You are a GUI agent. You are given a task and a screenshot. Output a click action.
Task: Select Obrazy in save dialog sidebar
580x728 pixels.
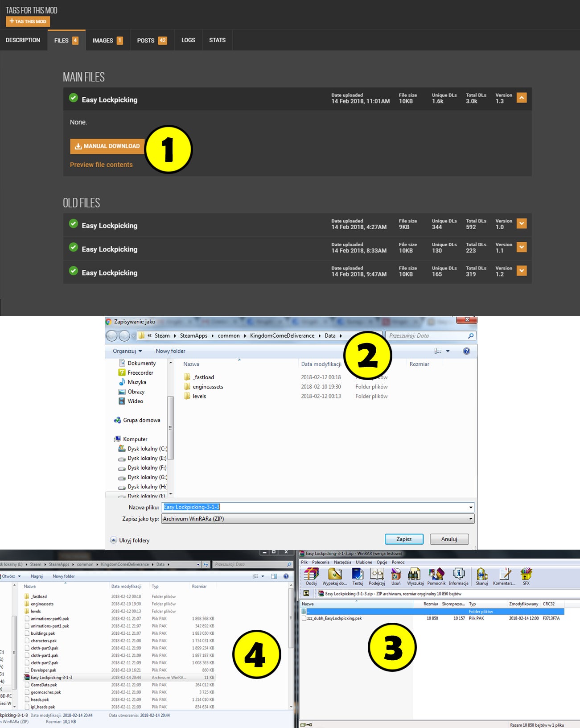point(132,392)
